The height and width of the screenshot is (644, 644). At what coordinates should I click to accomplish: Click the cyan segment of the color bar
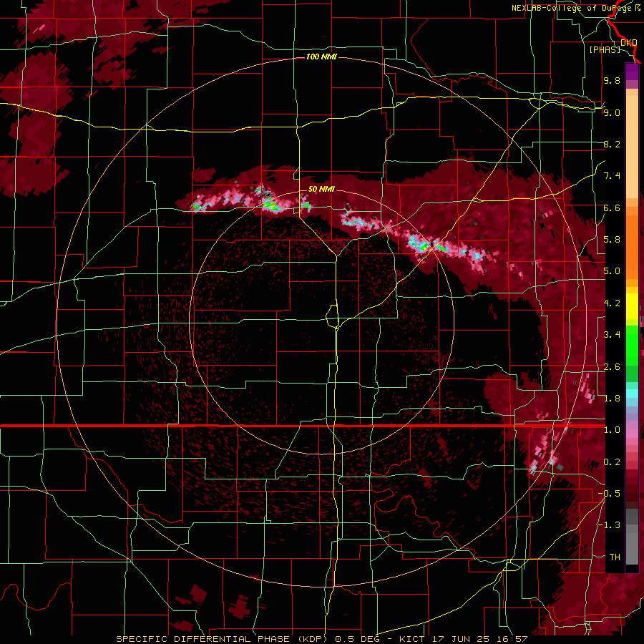632,394
